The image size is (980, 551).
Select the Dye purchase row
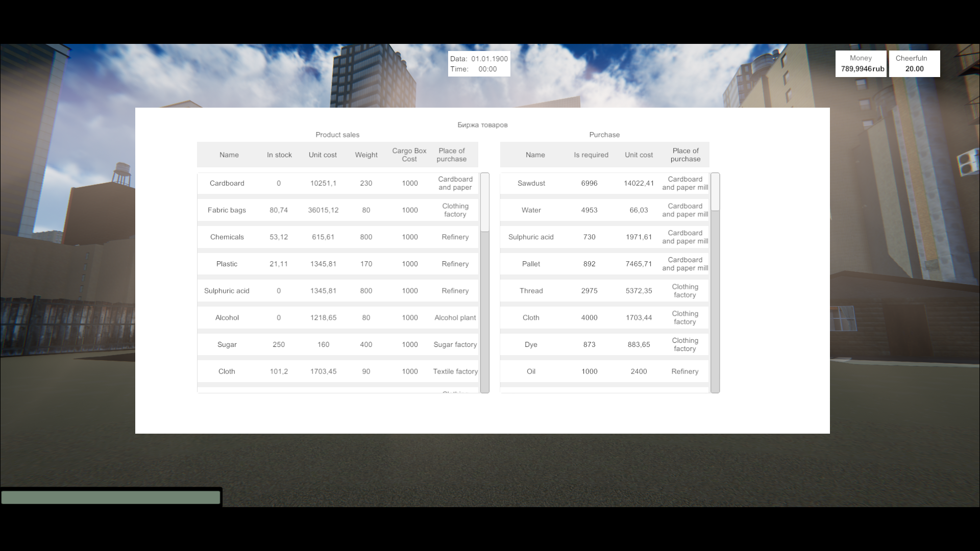[x=605, y=344]
